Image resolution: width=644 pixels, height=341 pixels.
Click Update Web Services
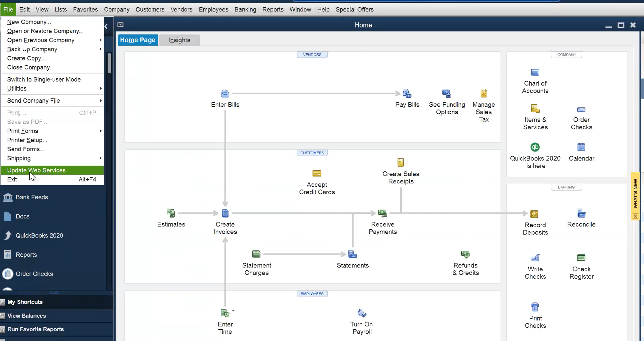52,170
